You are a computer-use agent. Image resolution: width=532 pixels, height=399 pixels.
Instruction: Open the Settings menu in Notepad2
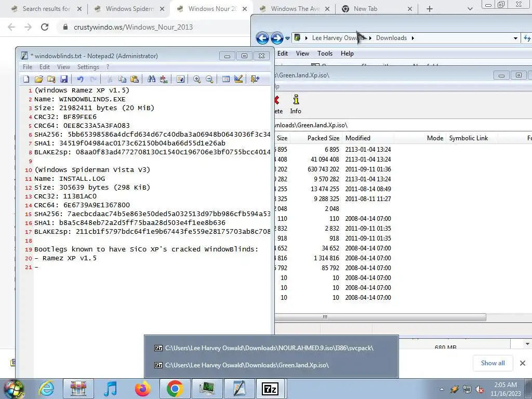click(88, 67)
